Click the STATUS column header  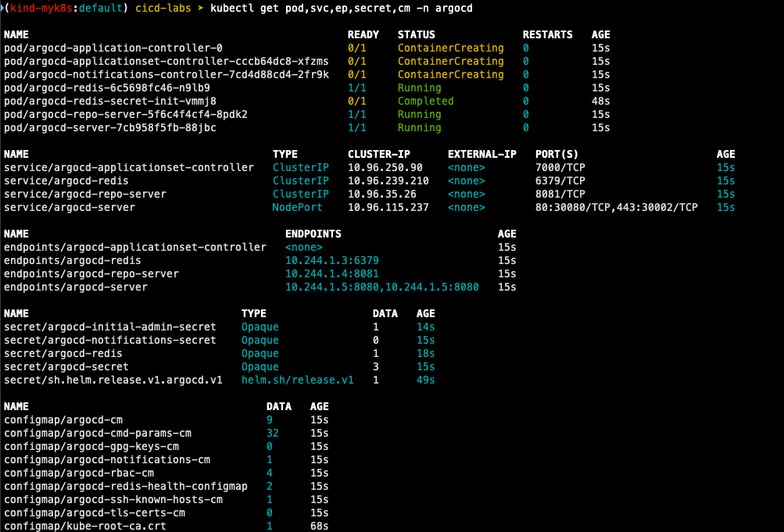(416, 34)
